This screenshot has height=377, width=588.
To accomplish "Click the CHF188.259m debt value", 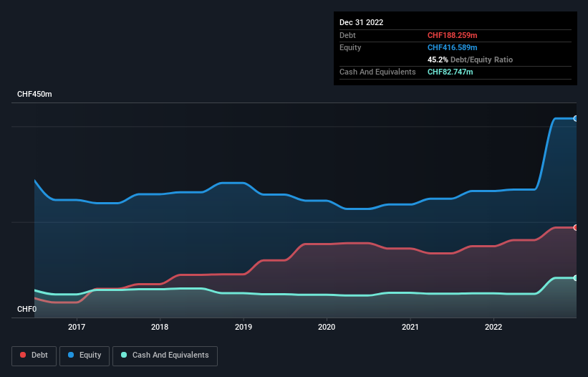I will point(452,35).
